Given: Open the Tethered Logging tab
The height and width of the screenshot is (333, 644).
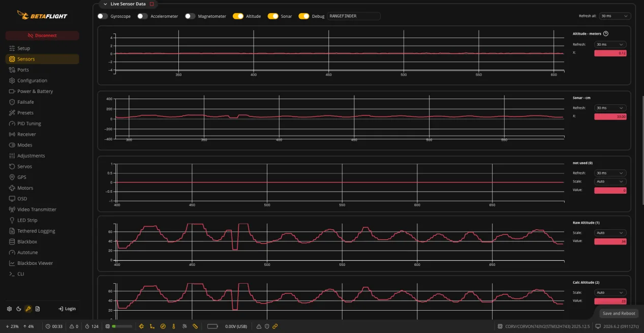Looking at the screenshot, I should click(x=42, y=231).
